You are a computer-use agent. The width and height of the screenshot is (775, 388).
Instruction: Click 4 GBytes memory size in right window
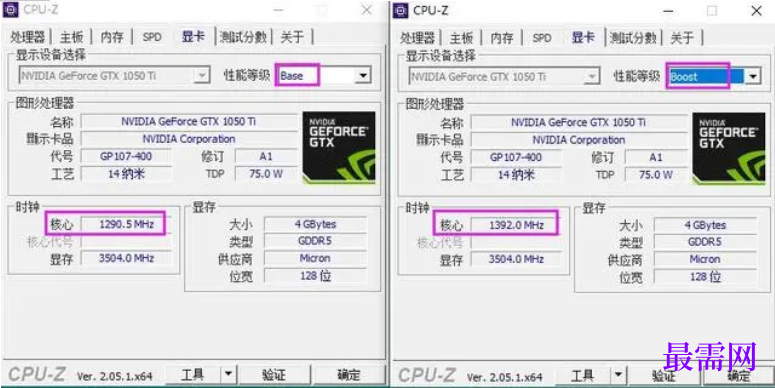tap(705, 225)
